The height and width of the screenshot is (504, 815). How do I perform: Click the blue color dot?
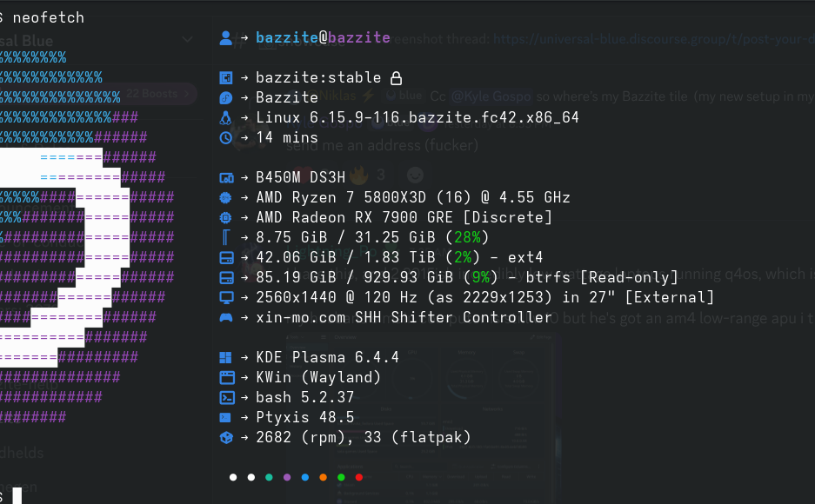click(305, 478)
